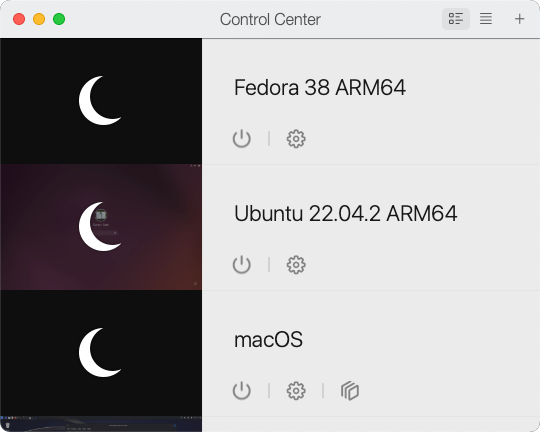Click the Fedora 38 ARM64 power icon
This screenshot has width=540, height=432.
(x=241, y=139)
